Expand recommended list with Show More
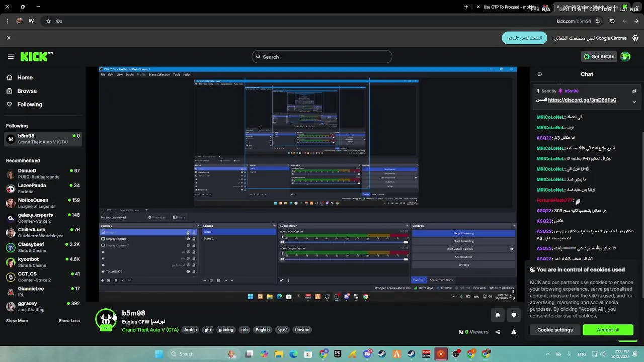 click(17, 321)
